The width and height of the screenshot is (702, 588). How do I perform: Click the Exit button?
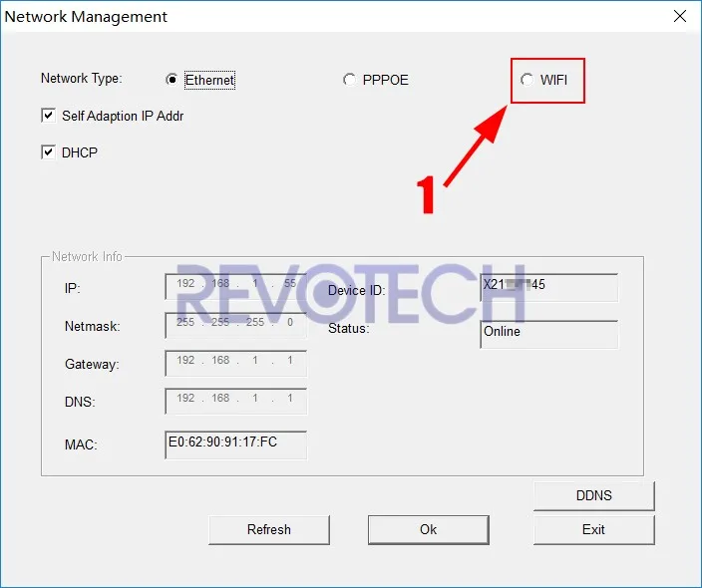tap(594, 530)
